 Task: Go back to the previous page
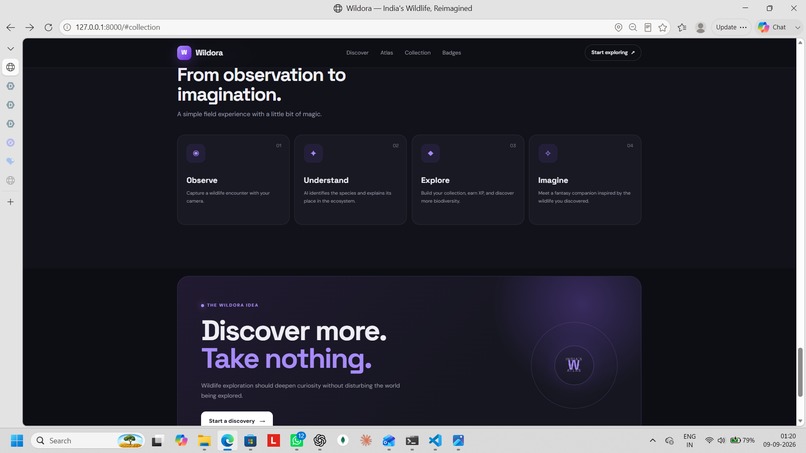[x=11, y=27]
